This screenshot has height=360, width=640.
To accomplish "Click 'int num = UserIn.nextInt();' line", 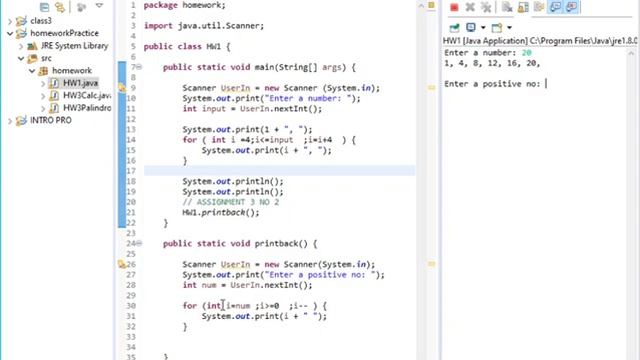I will pyautogui.click(x=247, y=285).
